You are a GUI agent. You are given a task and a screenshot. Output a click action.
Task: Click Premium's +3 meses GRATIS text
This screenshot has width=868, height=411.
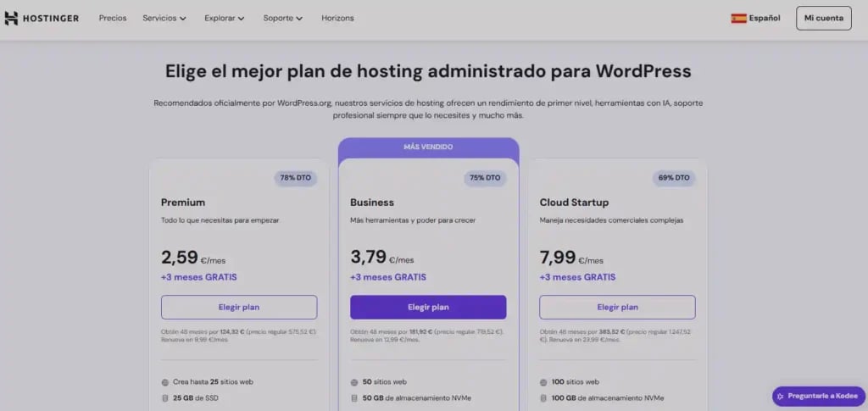[x=198, y=277]
